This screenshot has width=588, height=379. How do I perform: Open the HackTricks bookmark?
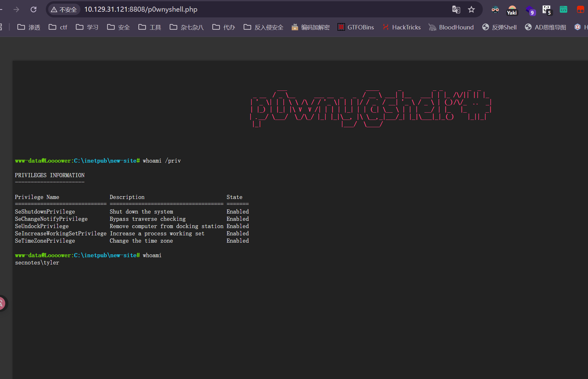click(402, 27)
